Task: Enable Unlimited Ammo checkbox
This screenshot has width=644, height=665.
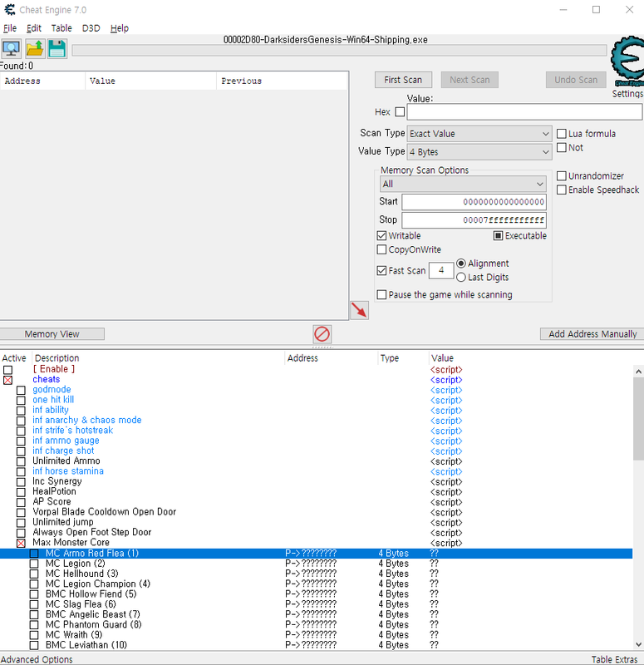Action: 21,461
